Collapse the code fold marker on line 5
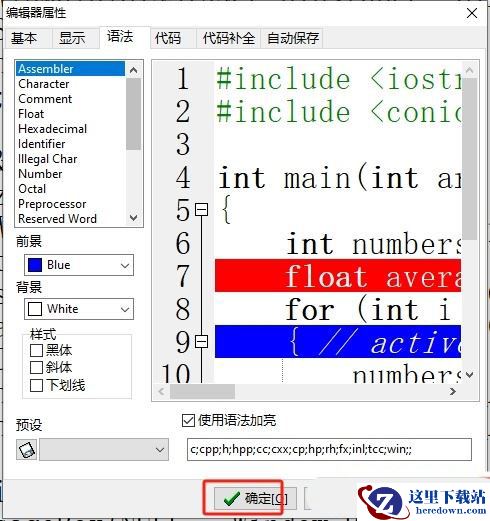 click(x=201, y=210)
